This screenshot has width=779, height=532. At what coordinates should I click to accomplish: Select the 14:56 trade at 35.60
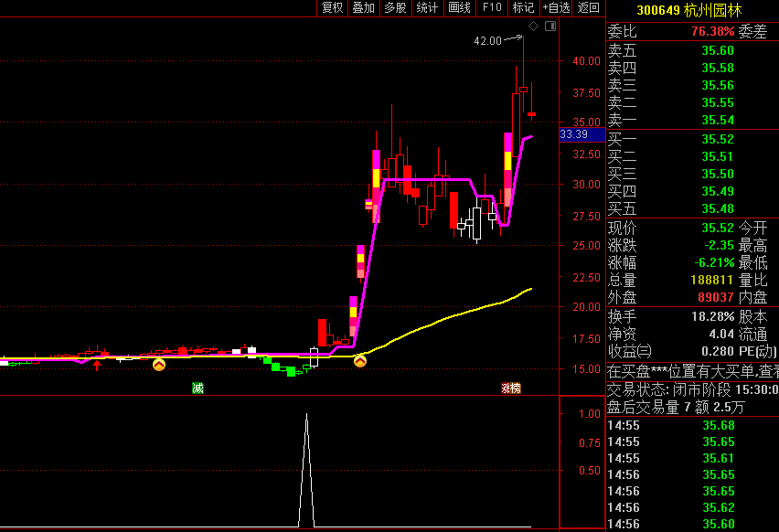coord(692,524)
